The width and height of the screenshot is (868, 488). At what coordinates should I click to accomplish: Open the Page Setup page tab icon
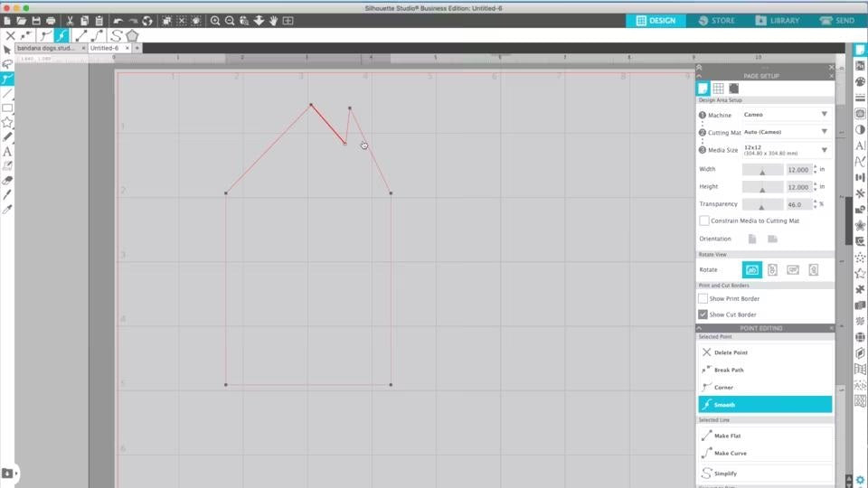(x=703, y=89)
